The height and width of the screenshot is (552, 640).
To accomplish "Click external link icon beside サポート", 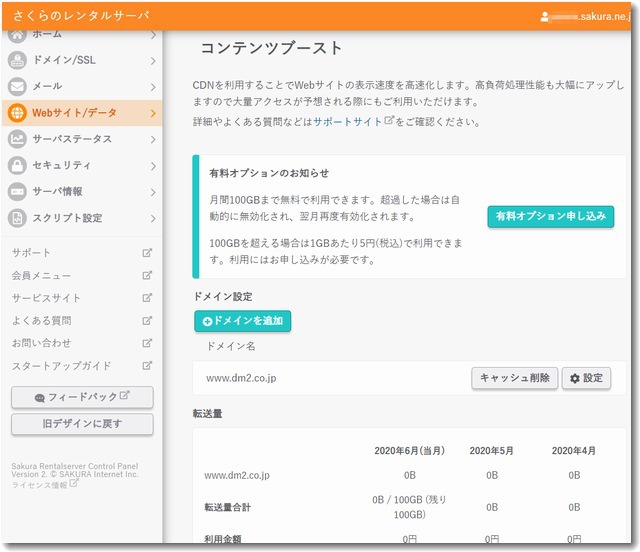I will point(147,253).
